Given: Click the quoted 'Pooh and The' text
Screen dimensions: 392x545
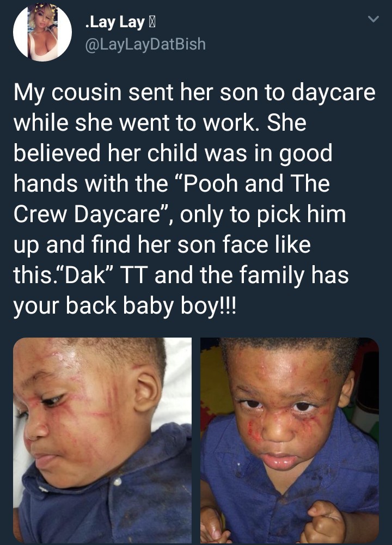Looking at the screenshot, I should pos(256,183).
